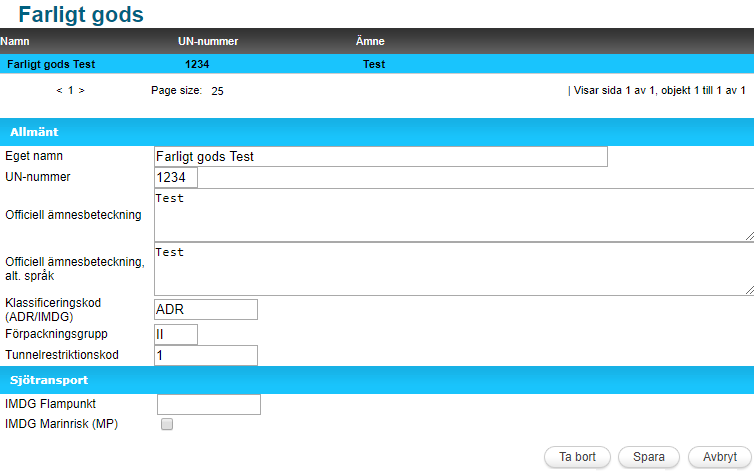The width and height of the screenshot is (754, 472).
Task: Click the IMDG Flampunkt input field
Action: coord(209,404)
